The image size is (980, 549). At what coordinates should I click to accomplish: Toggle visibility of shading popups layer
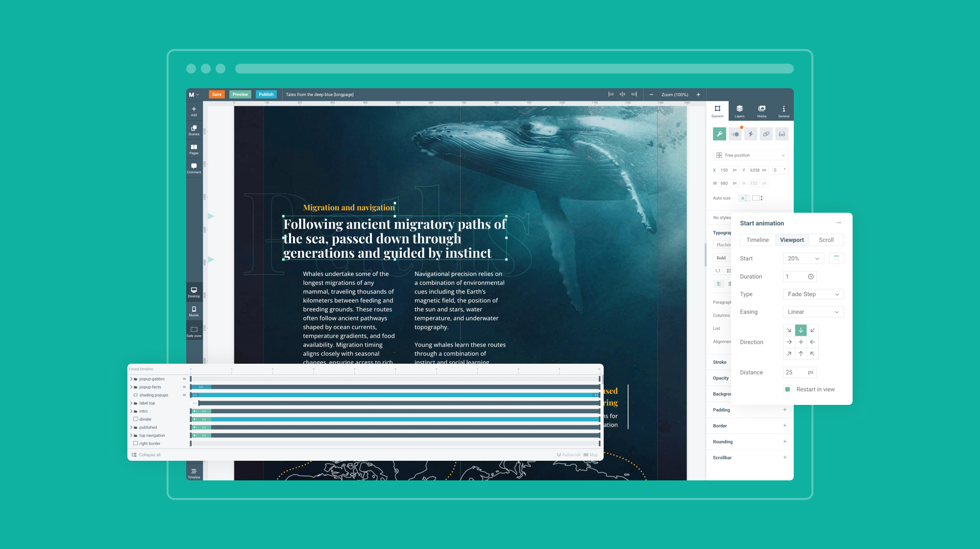[x=185, y=395]
